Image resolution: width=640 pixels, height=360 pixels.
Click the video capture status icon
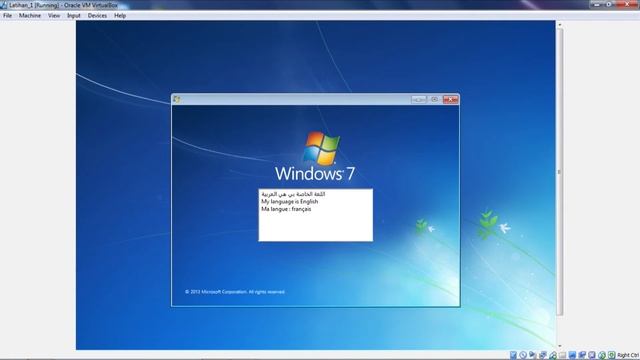[582, 355]
